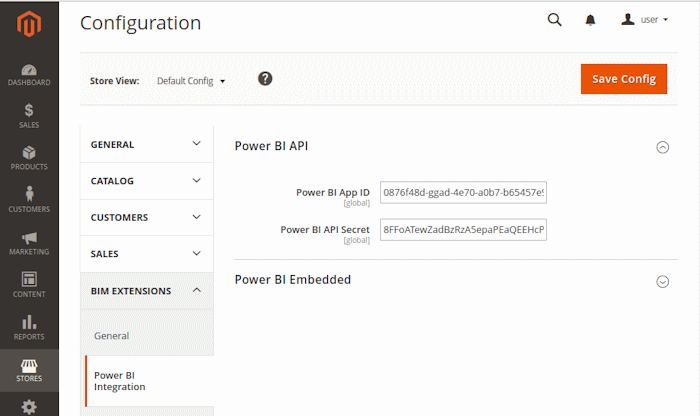This screenshot has width=700, height=416.
Task: Open the Customers menu in admin sidebar
Action: [29, 200]
